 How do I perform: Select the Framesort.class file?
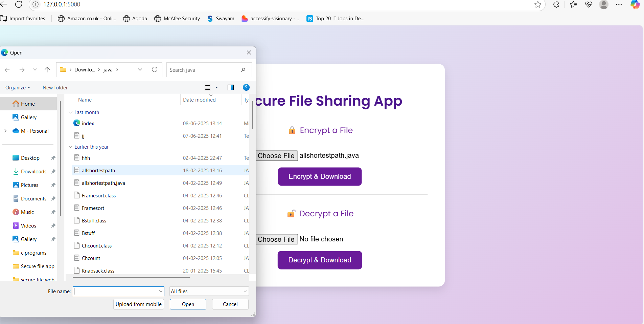point(99,196)
